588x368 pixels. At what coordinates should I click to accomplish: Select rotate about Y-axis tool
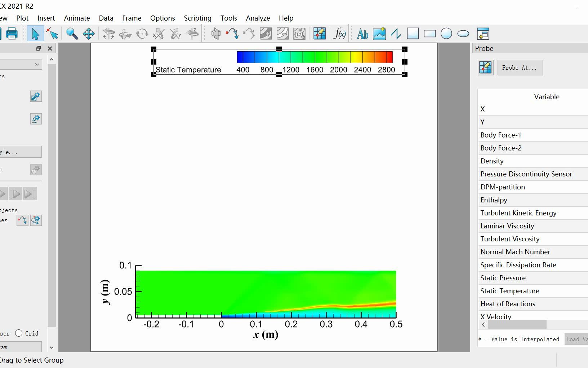click(175, 34)
